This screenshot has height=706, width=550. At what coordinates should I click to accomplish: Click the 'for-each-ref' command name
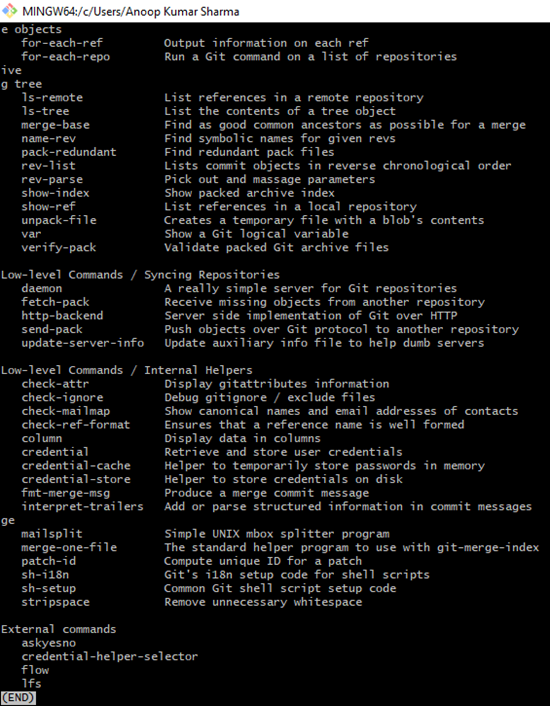(62, 43)
